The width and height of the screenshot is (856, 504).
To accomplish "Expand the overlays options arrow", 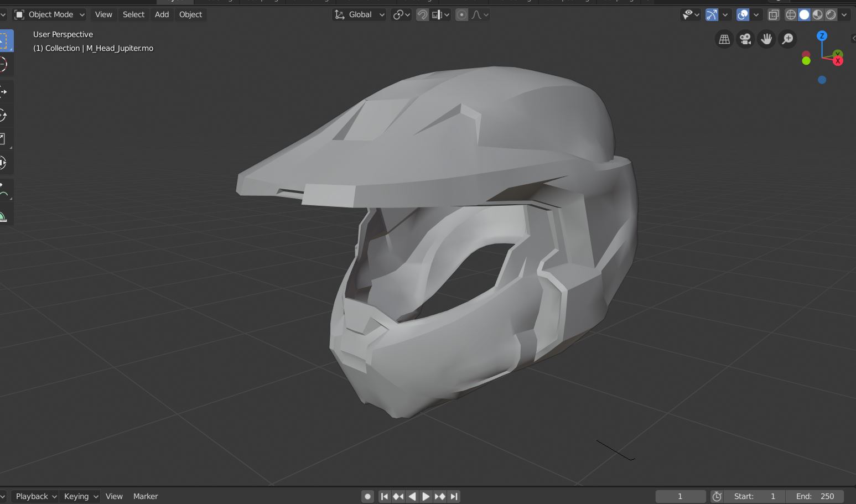I will tap(756, 15).
